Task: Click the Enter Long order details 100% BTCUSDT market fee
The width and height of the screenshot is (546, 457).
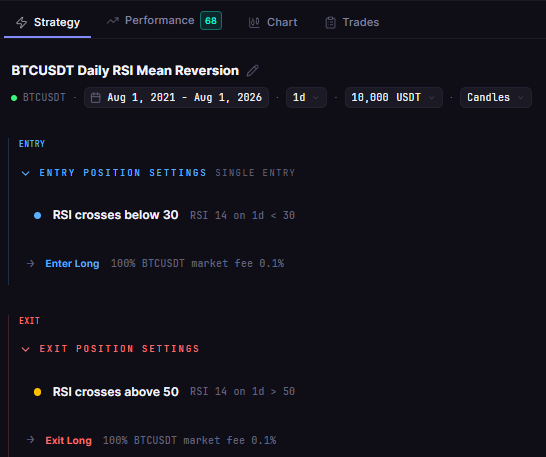Action: point(197,263)
